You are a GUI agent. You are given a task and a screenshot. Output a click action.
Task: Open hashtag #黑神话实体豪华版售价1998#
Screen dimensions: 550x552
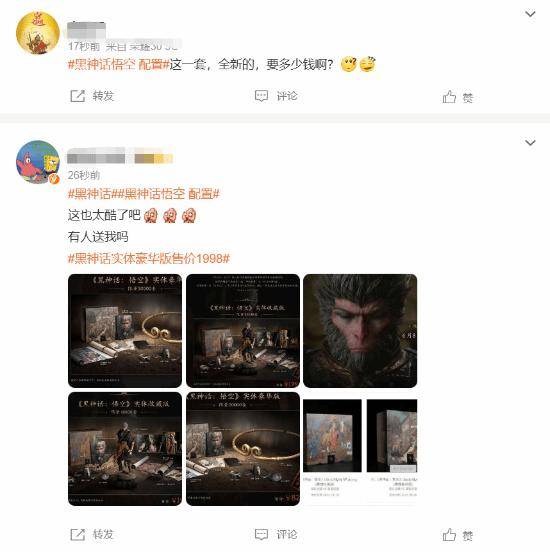pos(149,259)
